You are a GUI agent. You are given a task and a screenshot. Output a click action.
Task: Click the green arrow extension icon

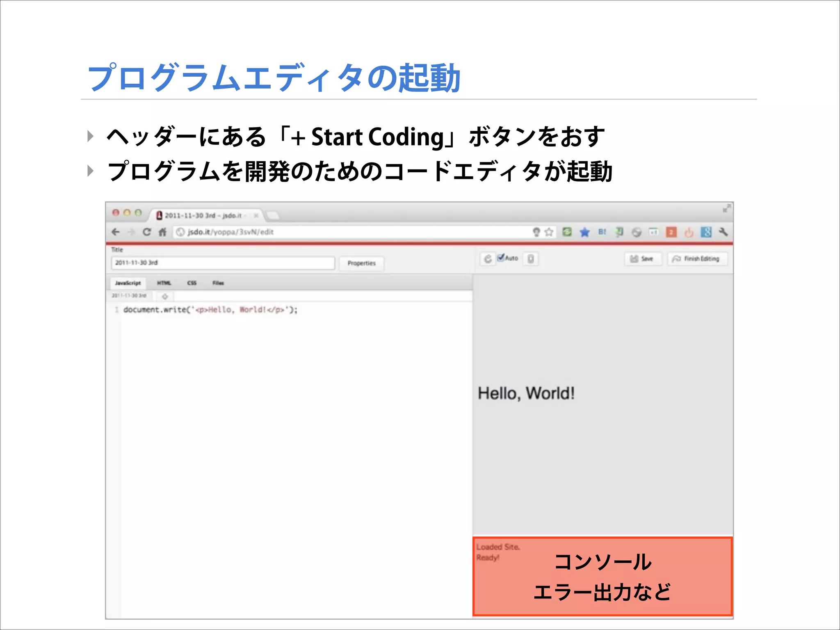[619, 232]
